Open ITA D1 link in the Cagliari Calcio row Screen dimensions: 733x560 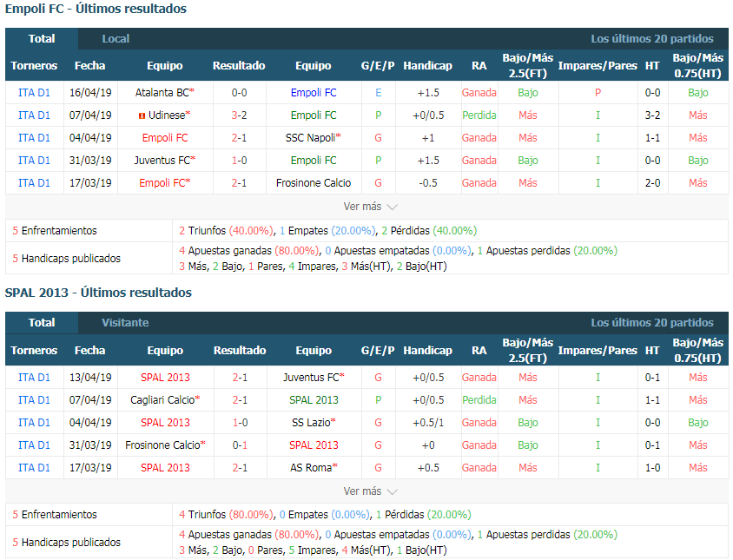(34, 400)
